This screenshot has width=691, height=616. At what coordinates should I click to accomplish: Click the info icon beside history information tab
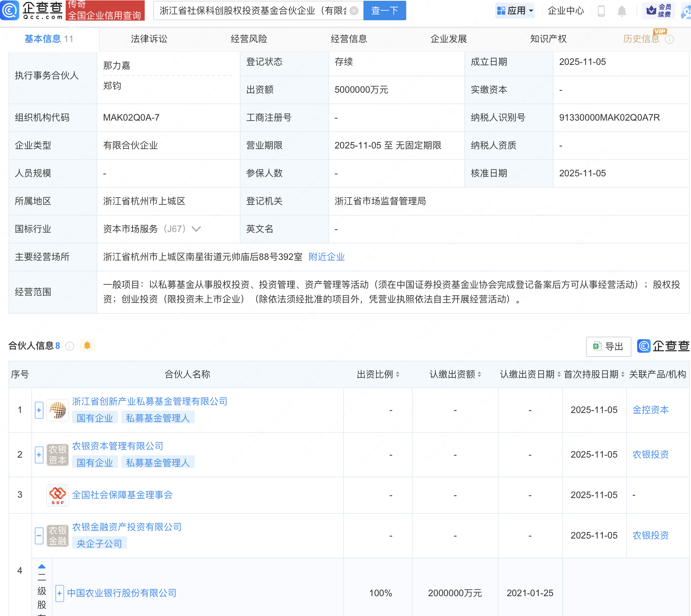pos(669,39)
